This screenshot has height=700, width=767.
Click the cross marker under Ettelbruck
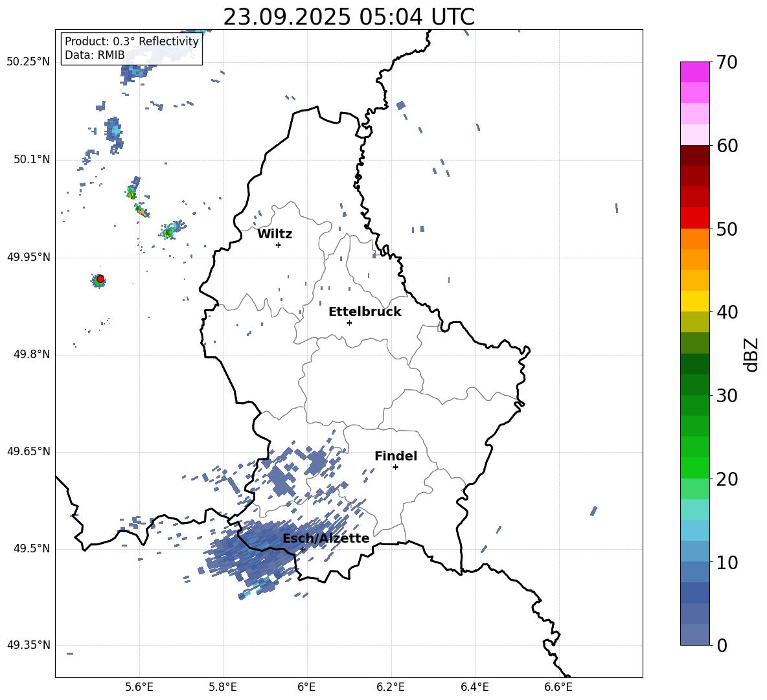(349, 322)
